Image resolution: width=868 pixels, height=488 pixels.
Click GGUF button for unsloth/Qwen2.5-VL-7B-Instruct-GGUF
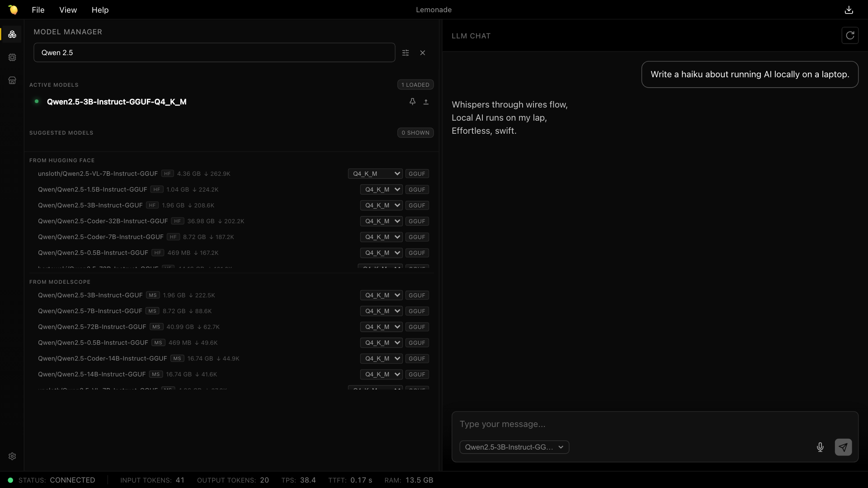(x=417, y=174)
